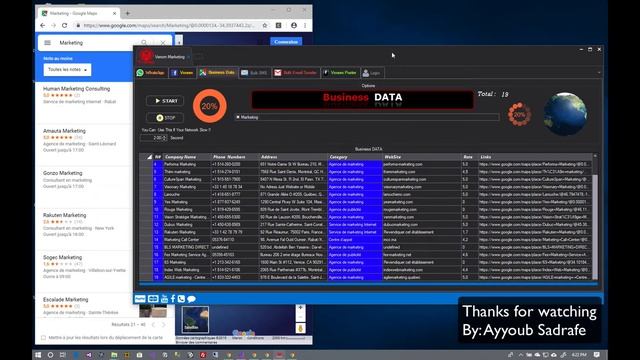Image resolution: width=640 pixels, height=360 pixels.
Task: Sort by Address column header
Action: coord(293,157)
